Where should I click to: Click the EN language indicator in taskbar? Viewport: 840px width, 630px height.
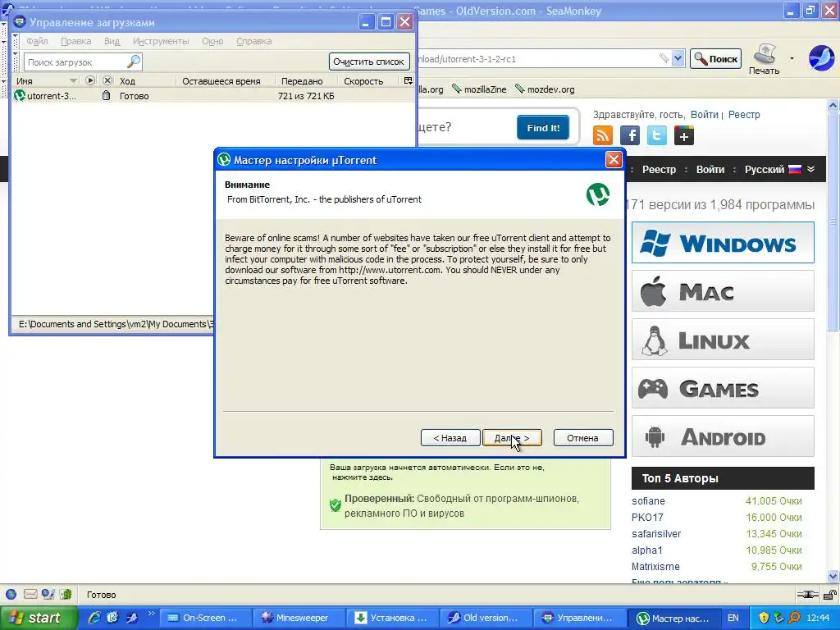(733, 618)
